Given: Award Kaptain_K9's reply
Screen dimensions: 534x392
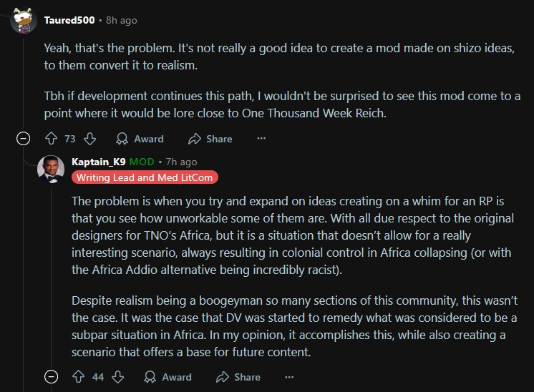Looking at the screenshot, I should point(168,377).
